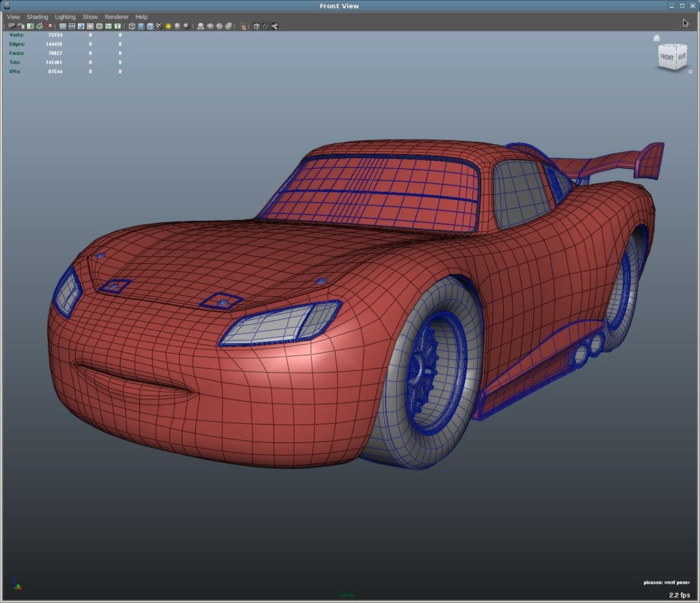Image resolution: width=700 pixels, height=603 pixels.
Task: Open the Help menu
Action: pos(141,17)
